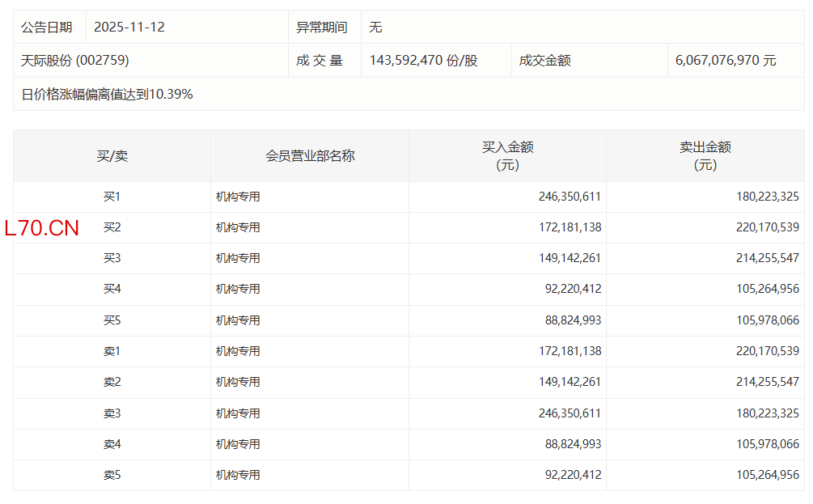The image size is (813, 504).
Task: Click the buy amount in the 卖3 row
Action: 570,413
